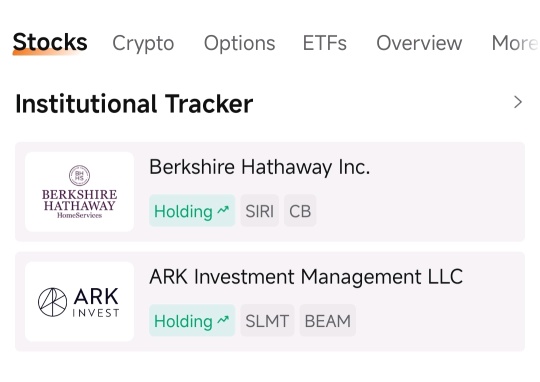Image resolution: width=540 pixels, height=382 pixels.
Task: Expand Institutional Tracker via chevron arrow
Action: click(x=518, y=102)
